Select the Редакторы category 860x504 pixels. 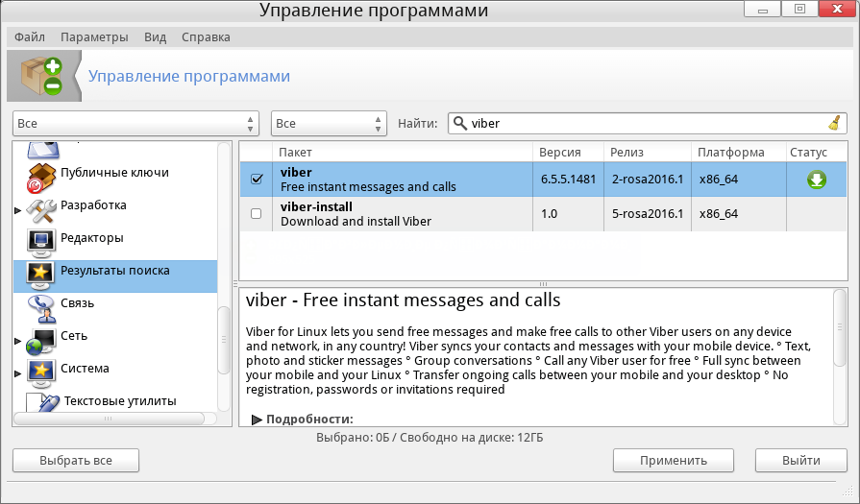tap(92, 238)
